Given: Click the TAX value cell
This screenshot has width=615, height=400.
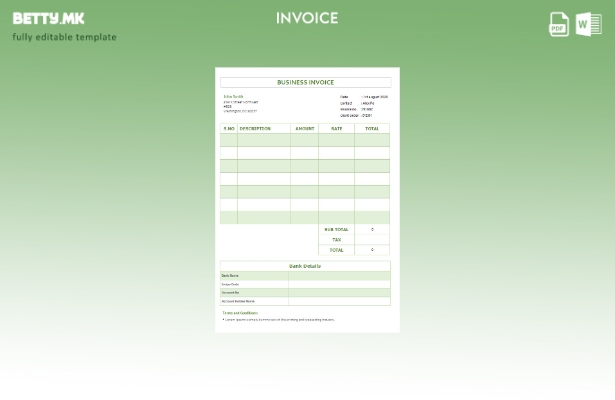Looking at the screenshot, I should point(372,240).
